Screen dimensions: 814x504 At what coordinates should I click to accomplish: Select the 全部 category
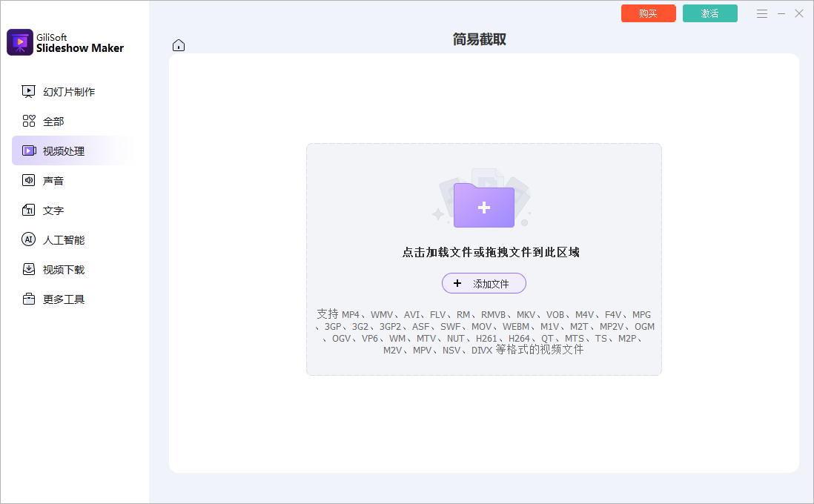click(x=53, y=122)
